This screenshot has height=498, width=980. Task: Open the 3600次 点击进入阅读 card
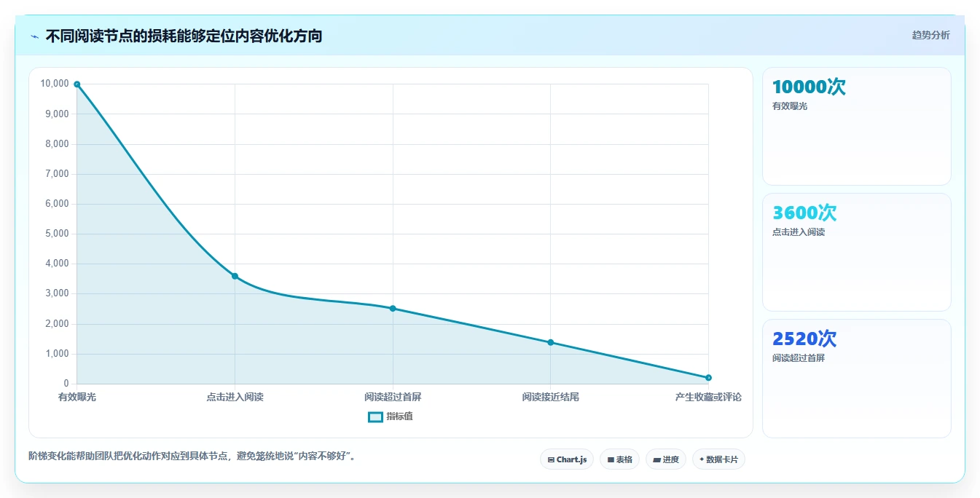tap(857, 253)
